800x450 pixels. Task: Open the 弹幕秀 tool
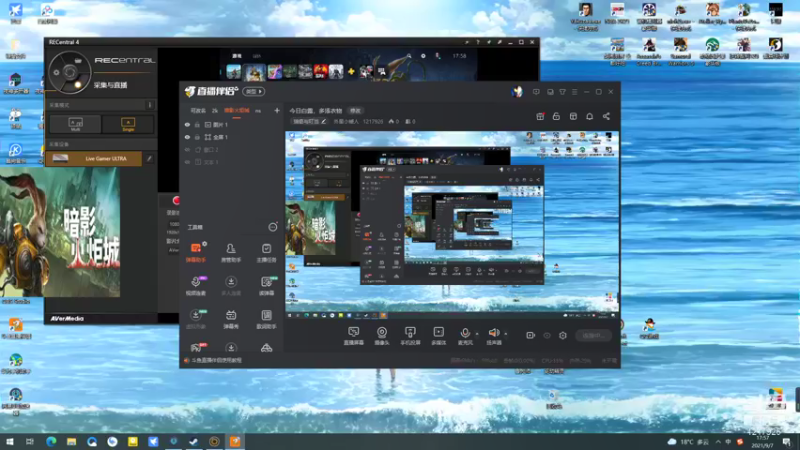click(231, 319)
